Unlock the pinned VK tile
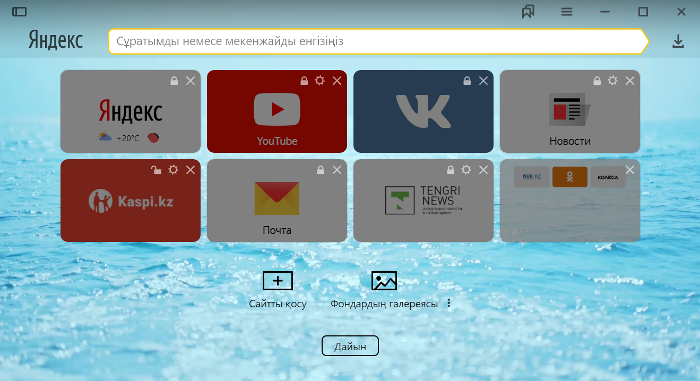 (467, 81)
